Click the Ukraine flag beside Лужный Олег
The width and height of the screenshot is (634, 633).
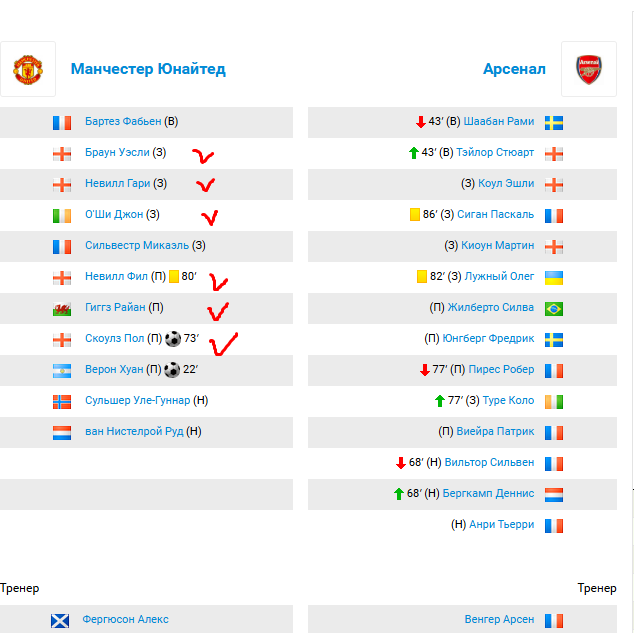tap(554, 278)
